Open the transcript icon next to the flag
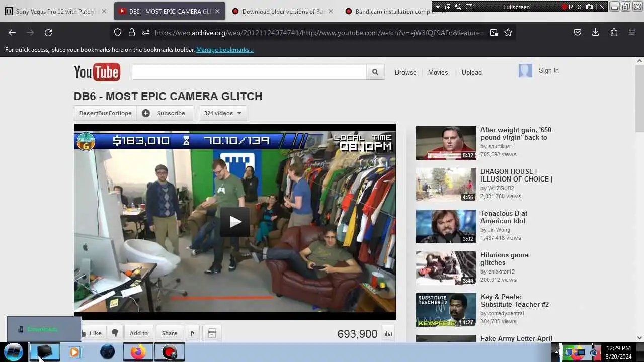This screenshot has height=362, width=644. [x=212, y=333]
